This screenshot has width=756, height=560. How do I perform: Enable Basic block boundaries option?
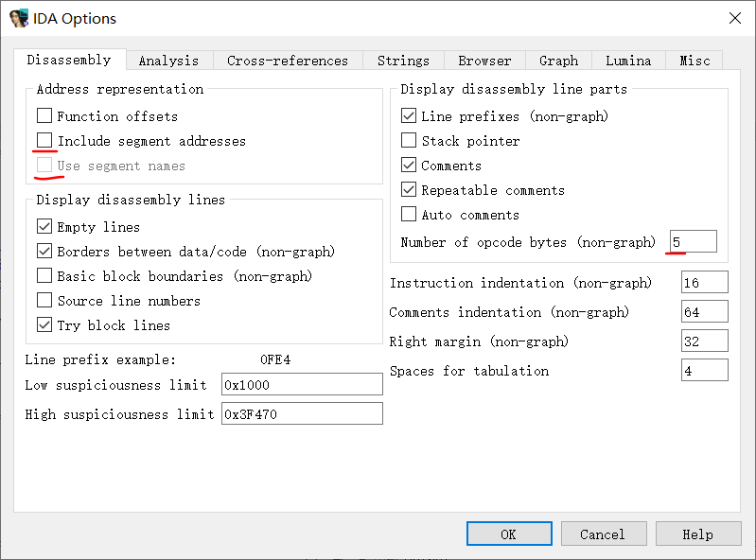click(44, 276)
